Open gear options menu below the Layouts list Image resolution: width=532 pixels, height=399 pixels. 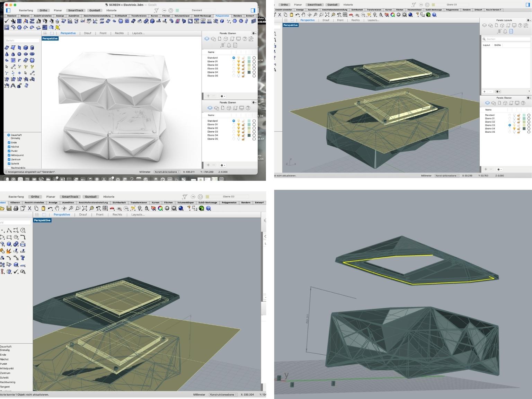point(498,92)
